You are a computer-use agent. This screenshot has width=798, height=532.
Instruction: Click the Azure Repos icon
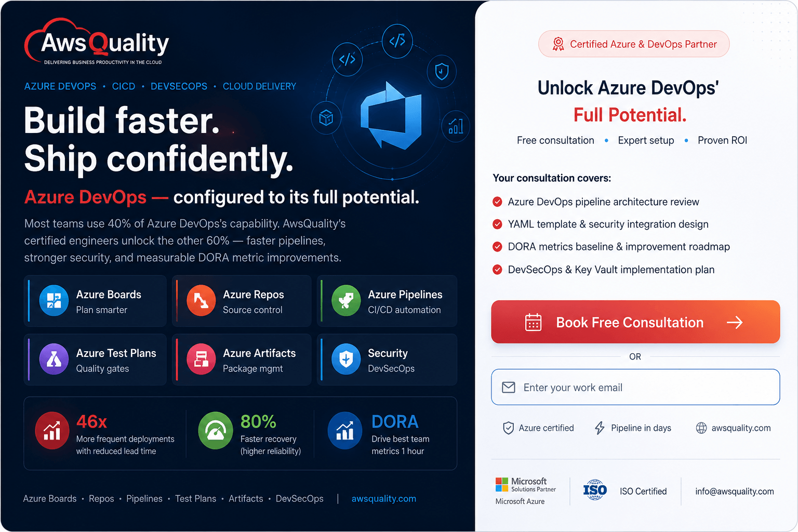201,300
